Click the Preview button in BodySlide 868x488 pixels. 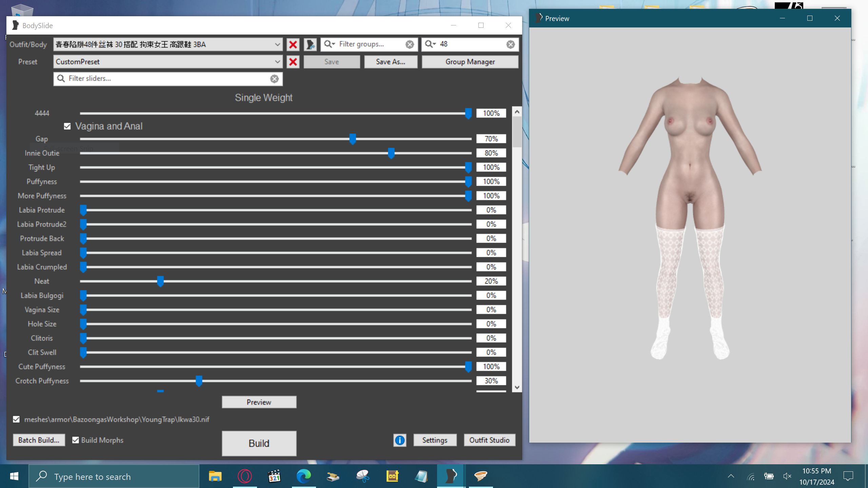pyautogui.click(x=259, y=402)
